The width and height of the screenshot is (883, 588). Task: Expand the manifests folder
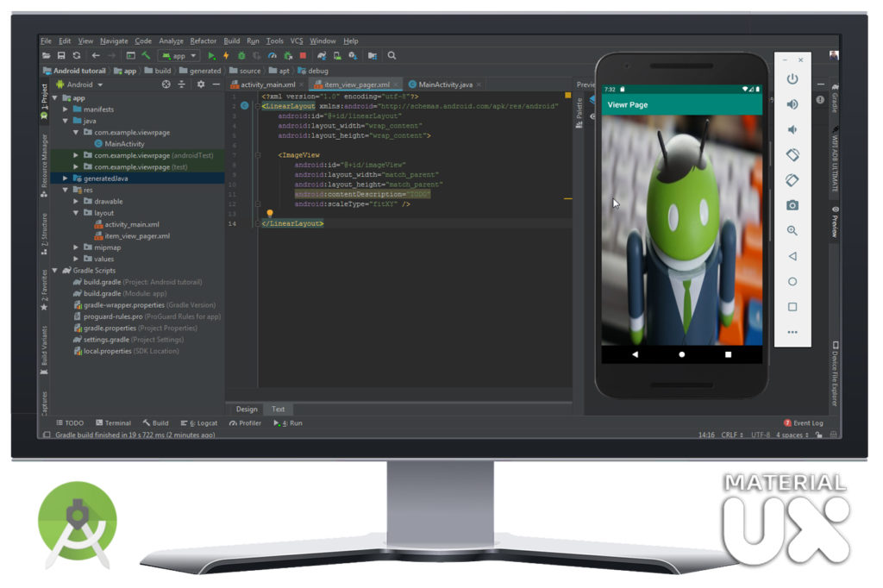(x=66, y=109)
